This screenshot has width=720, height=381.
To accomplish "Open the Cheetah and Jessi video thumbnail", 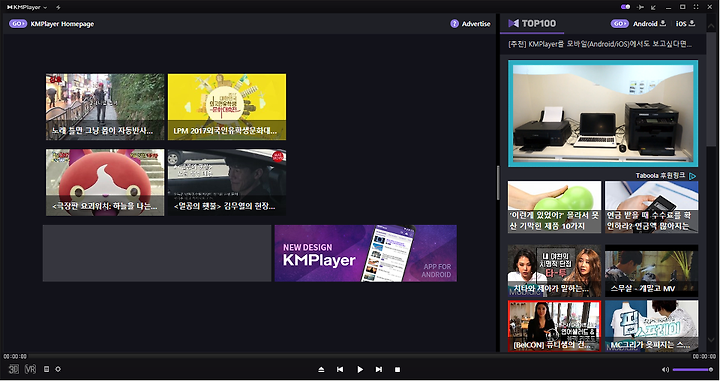I will pos(554,270).
